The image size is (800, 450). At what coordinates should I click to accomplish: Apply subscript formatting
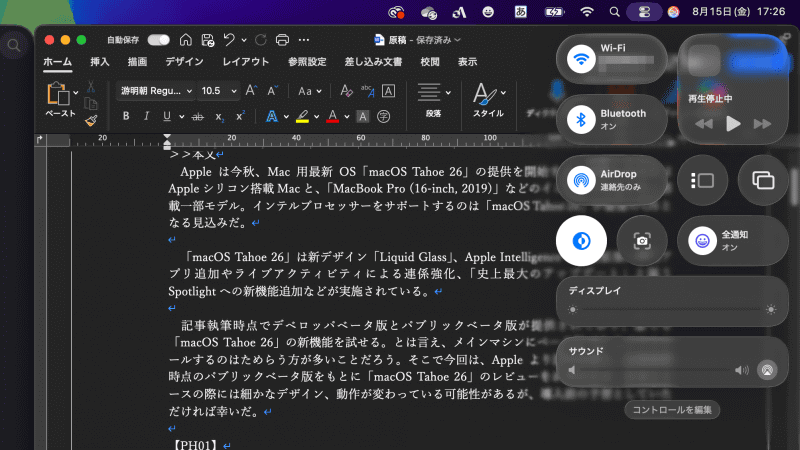click(219, 117)
